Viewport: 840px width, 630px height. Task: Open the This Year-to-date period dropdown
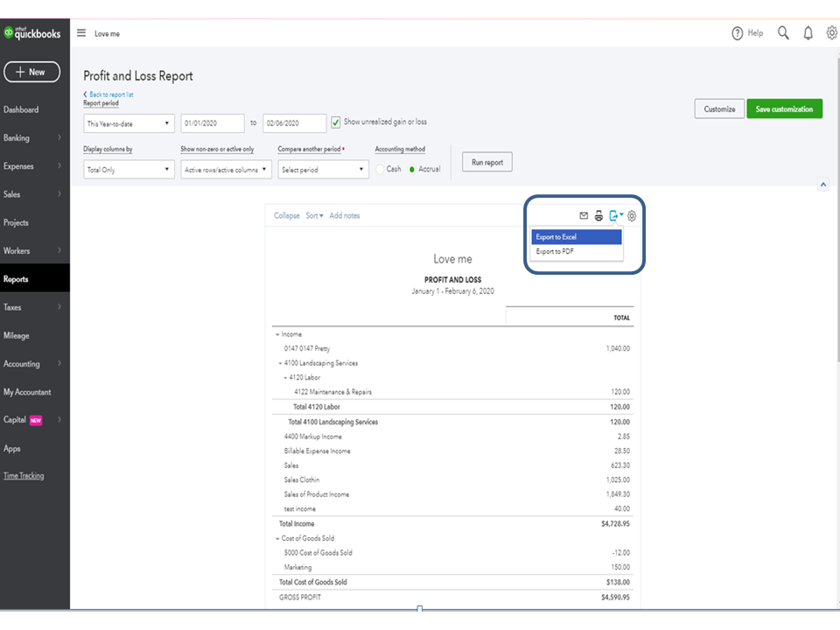coord(129,123)
